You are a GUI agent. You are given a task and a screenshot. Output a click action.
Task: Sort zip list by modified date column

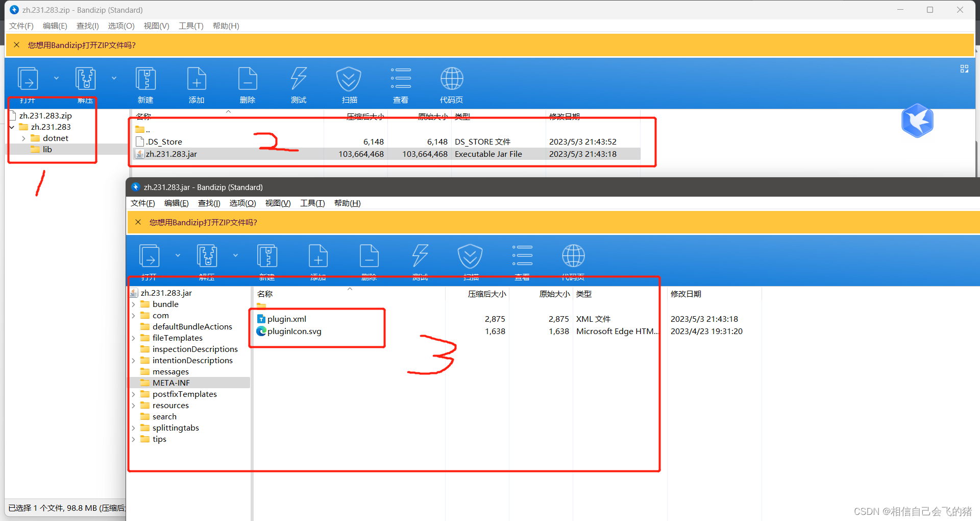click(564, 117)
